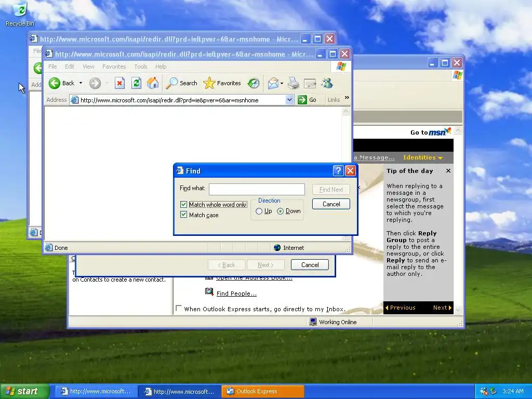Click the Find Next button

(x=331, y=190)
